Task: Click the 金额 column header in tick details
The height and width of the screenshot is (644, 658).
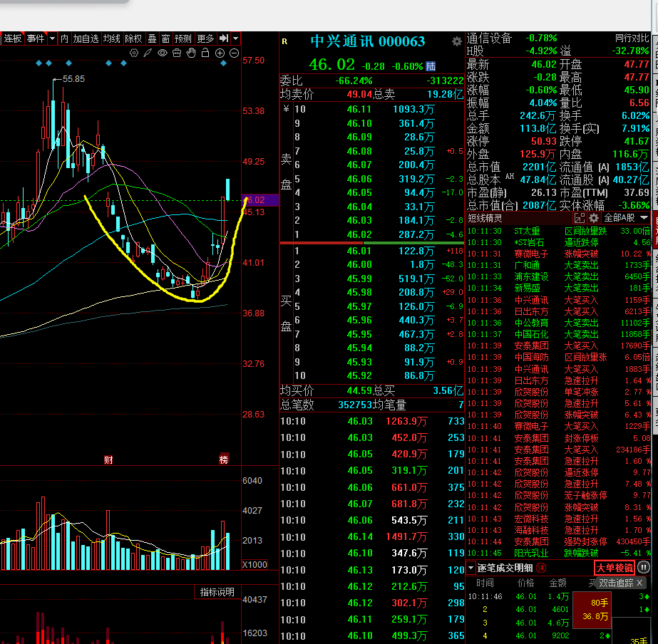Action: tap(558, 583)
